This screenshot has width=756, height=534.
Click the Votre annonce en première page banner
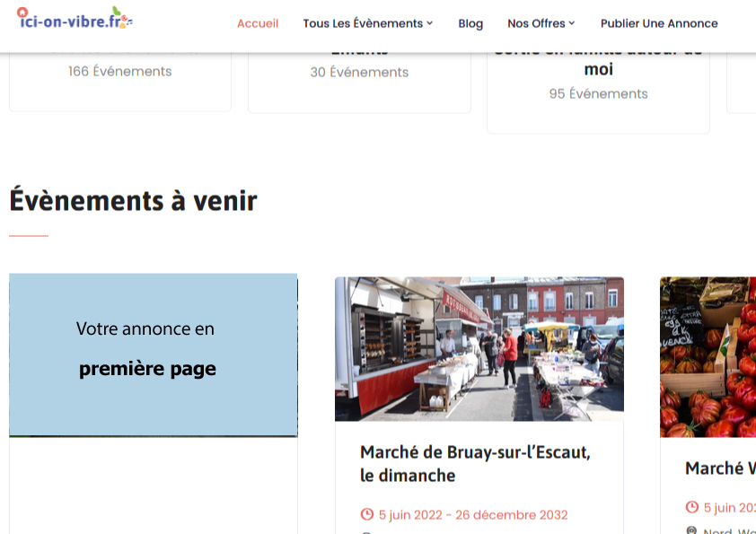pyautogui.click(x=154, y=355)
